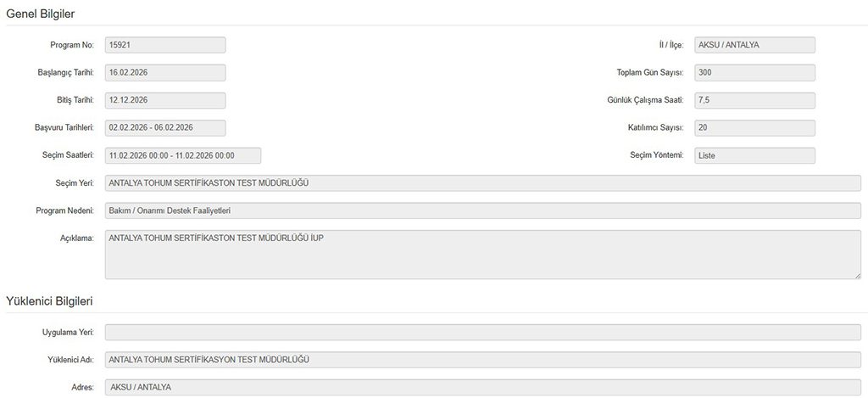Screen dimensions: 868x398
Task: Click the Seçim Saatleri field
Action: coord(182,155)
